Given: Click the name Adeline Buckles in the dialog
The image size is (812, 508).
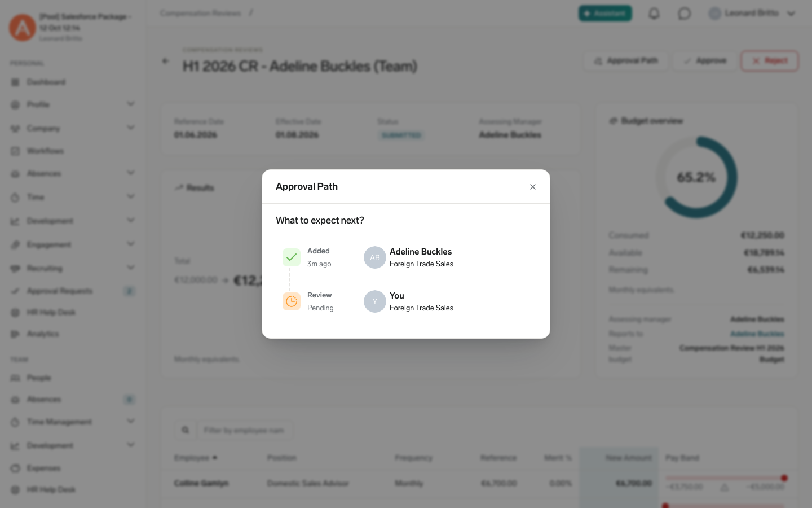Looking at the screenshot, I should pos(421,252).
